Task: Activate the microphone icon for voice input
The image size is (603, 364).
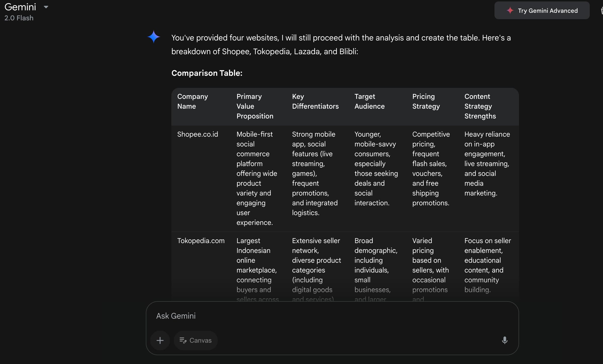Action: point(505,340)
